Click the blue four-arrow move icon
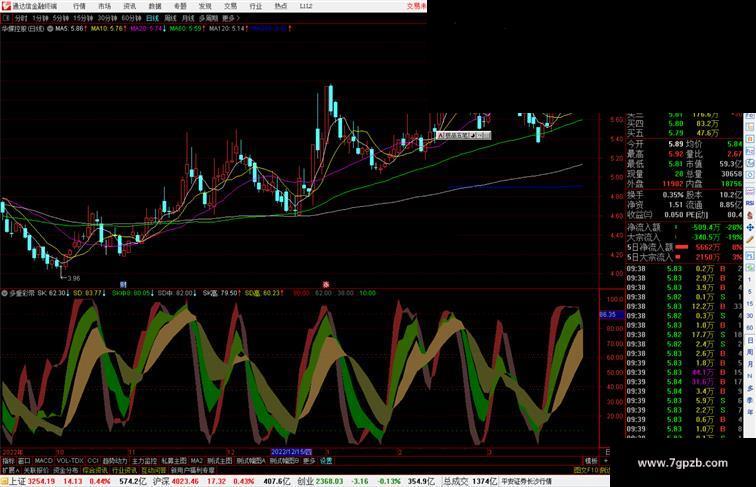Image resolution: width=756 pixels, height=487 pixels. (750, 228)
